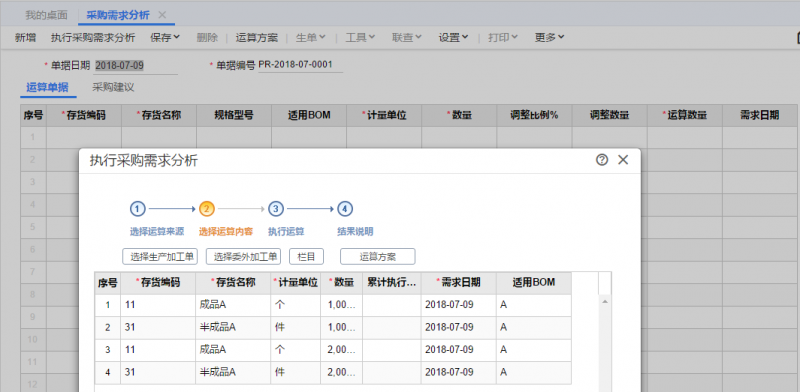Open the 更多 dropdown menu
This screenshot has width=800, height=392.
coord(549,37)
